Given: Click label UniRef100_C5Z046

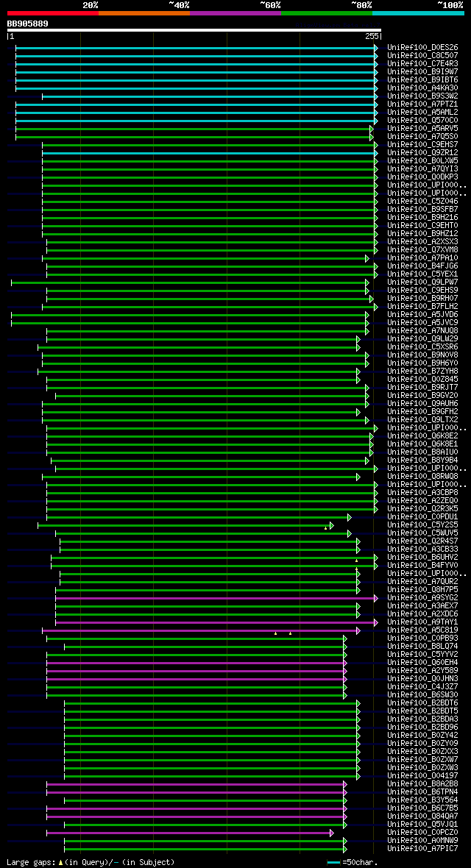Looking at the screenshot, I should pyautogui.click(x=422, y=201).
